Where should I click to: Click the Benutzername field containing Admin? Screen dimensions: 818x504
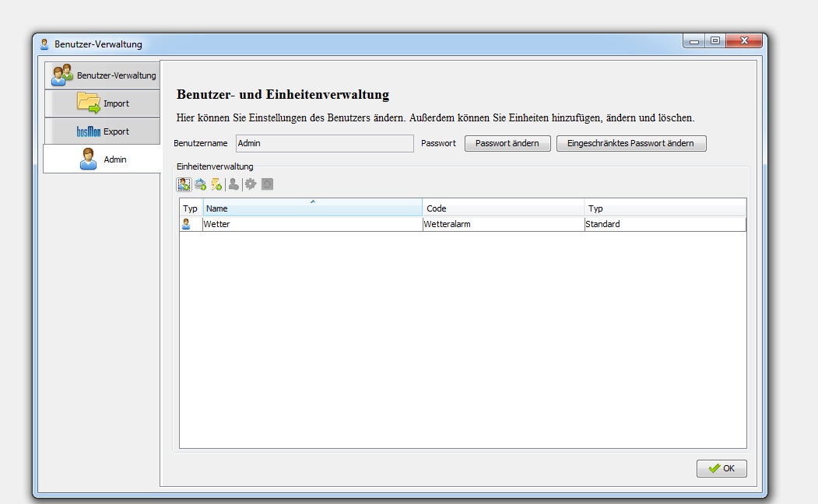324,143
